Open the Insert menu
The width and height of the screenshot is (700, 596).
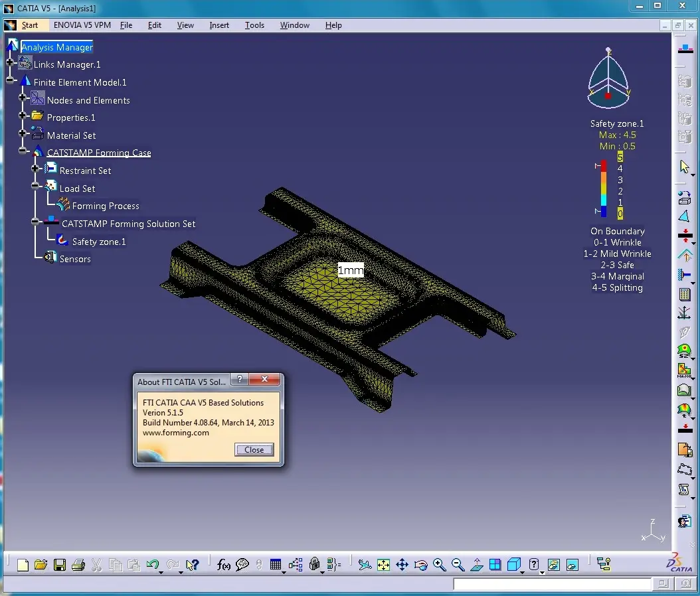219,25
